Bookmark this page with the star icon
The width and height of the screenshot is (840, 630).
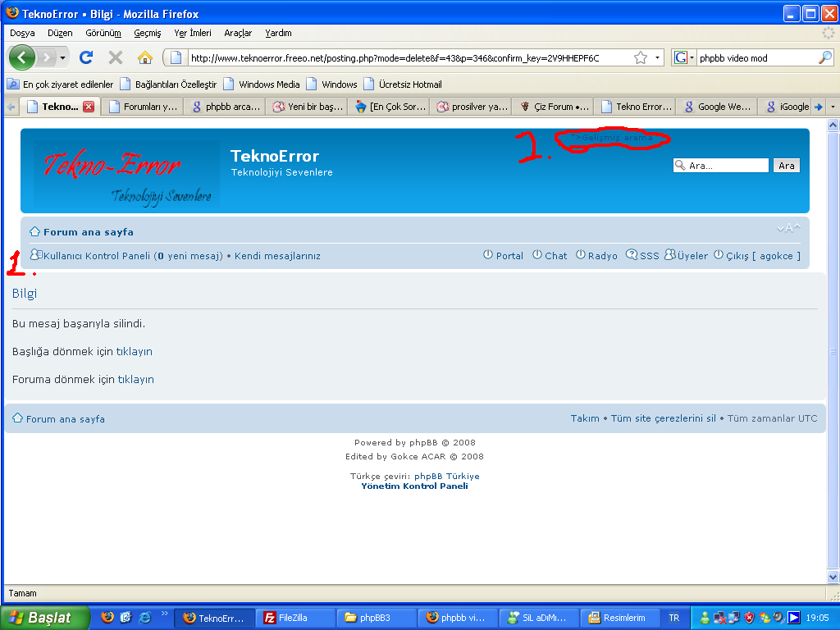tap(641, 57)
